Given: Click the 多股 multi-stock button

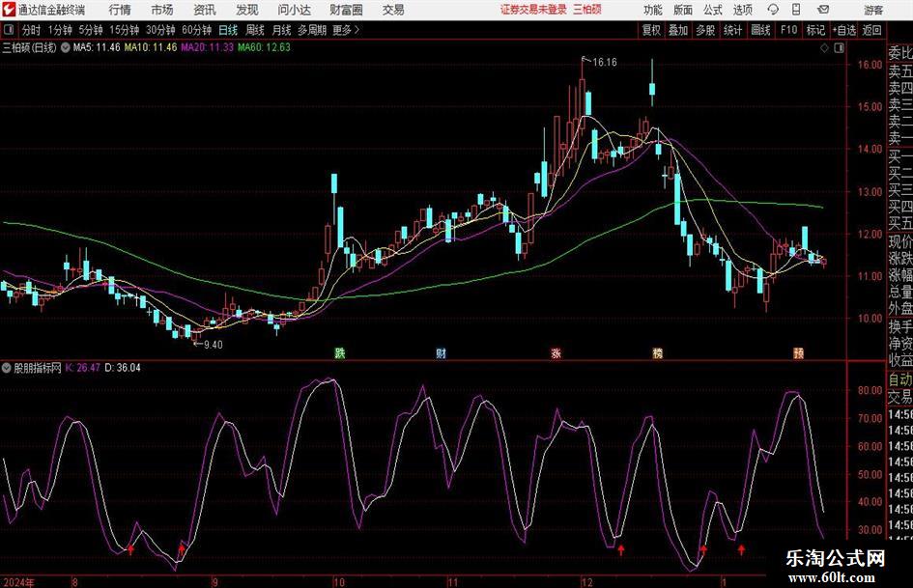Looking at the screenshot, I should (705, 30).
